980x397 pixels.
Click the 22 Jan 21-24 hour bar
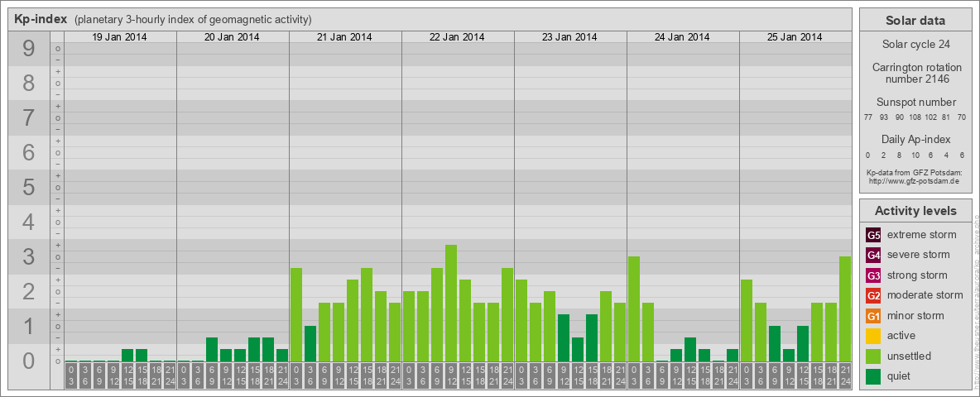click(x=507, y=315)
